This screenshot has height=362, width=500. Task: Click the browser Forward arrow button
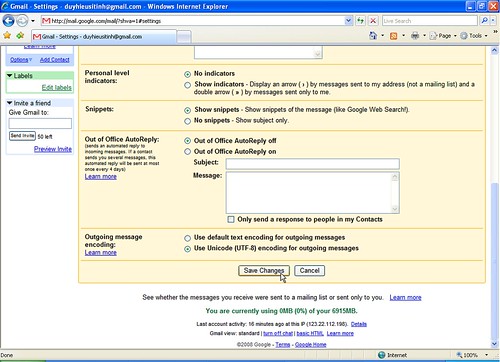pos(22,21)
